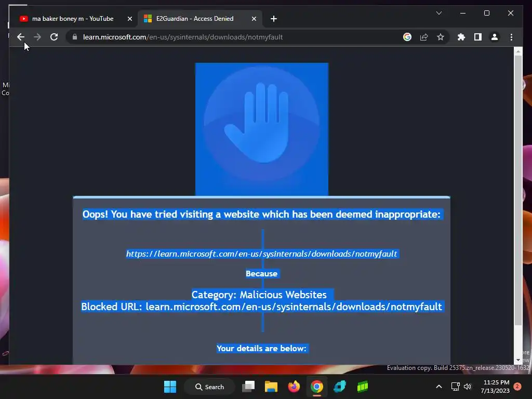This screenshot has height=399, width=532.
Task: Open the Extensions puzzle icon
Action: click(x=461, y=37)
